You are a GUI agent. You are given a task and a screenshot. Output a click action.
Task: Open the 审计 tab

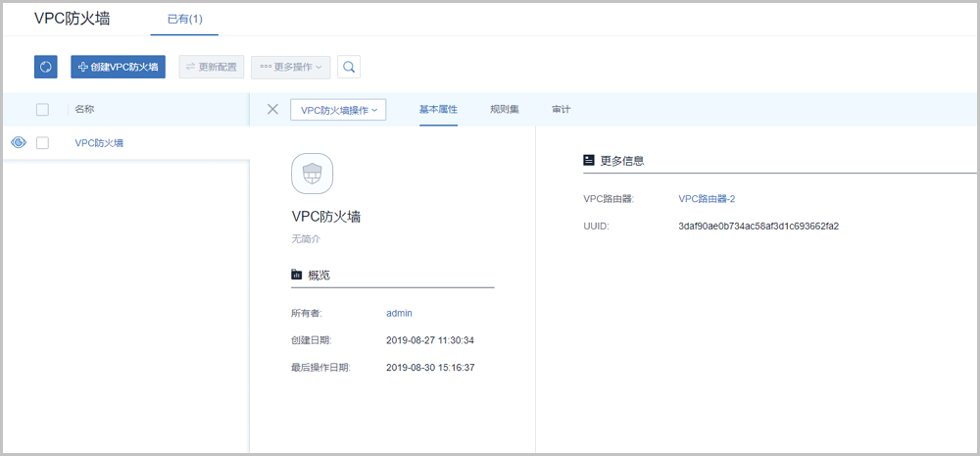click(561, 109)
